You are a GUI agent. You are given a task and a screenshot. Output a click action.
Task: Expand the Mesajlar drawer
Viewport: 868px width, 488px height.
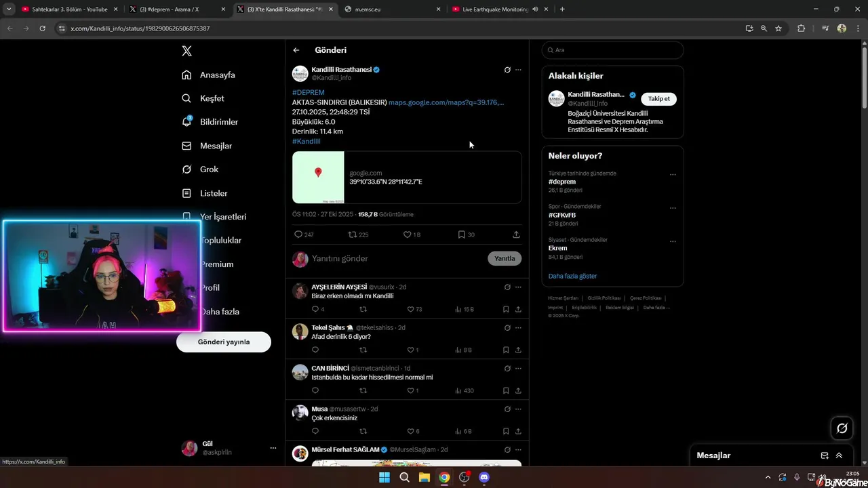pyautogui.click(x=839, y=455)
